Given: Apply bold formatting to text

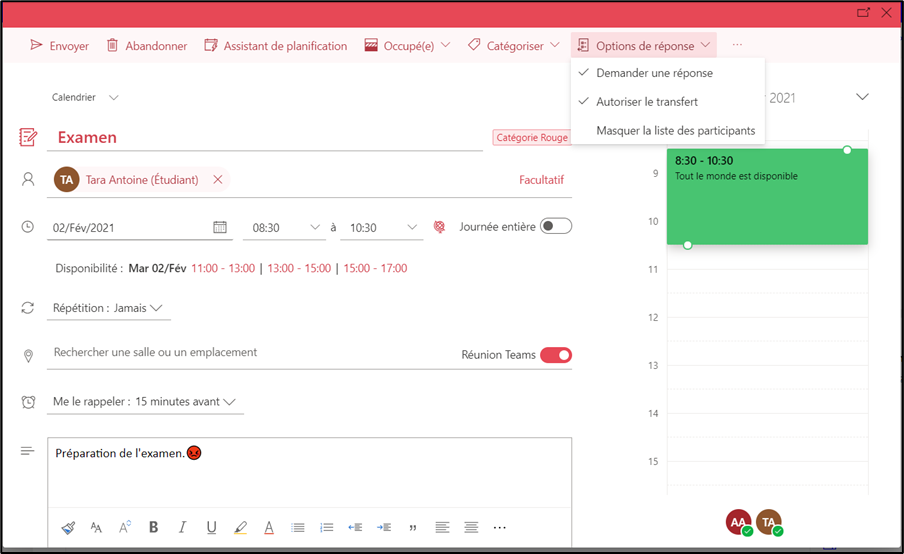Looking at the screenshot, I should click(153, 527).
